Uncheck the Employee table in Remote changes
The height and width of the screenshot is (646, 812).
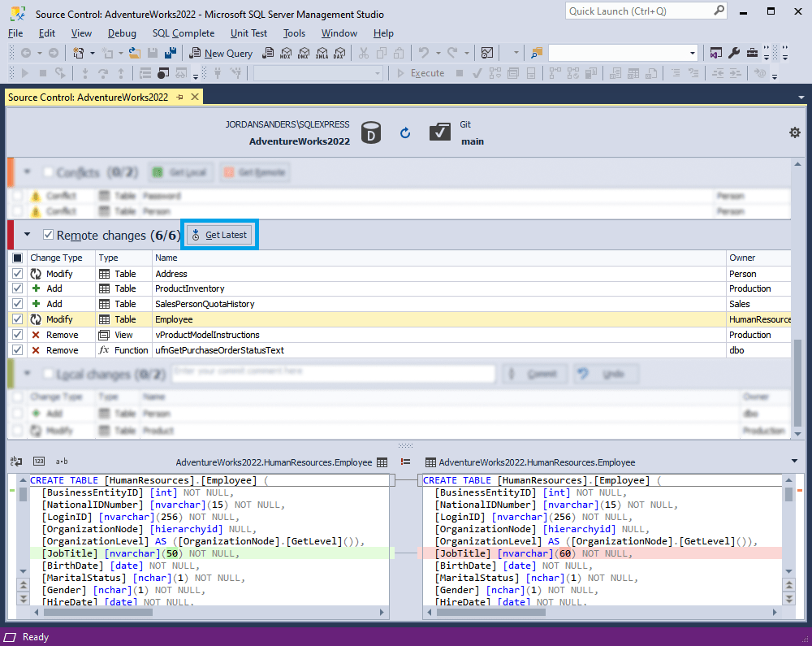[17, 319]
